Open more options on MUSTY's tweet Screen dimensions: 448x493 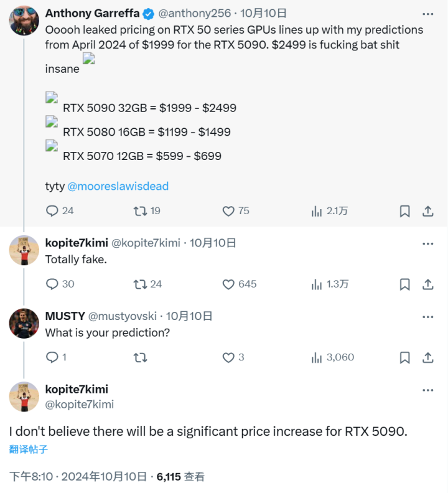point(427,317)
